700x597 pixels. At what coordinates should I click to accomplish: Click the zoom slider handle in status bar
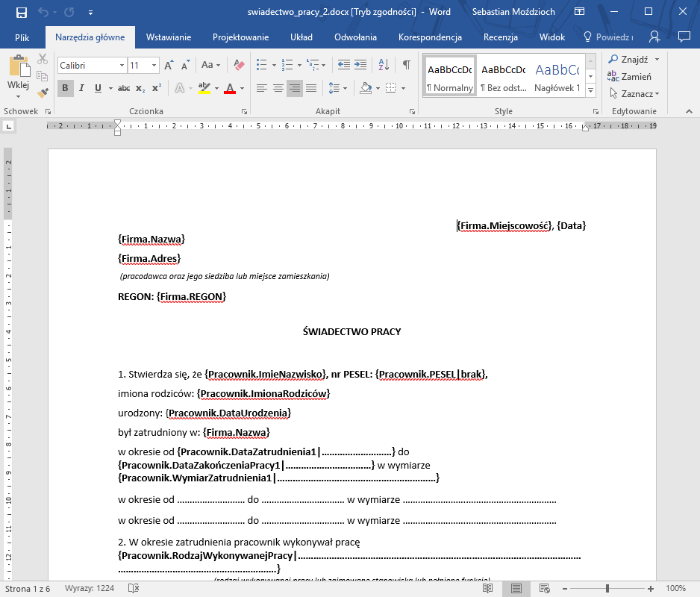[607, 588]
